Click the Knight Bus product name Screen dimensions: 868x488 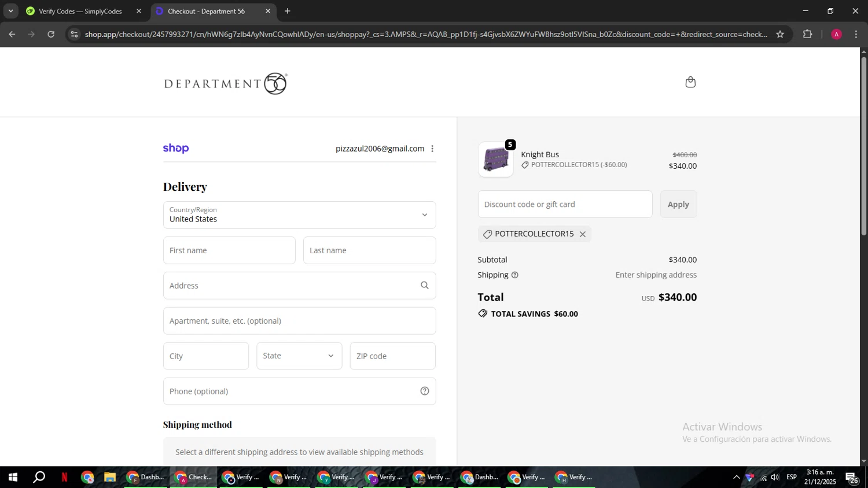(540, 154)
